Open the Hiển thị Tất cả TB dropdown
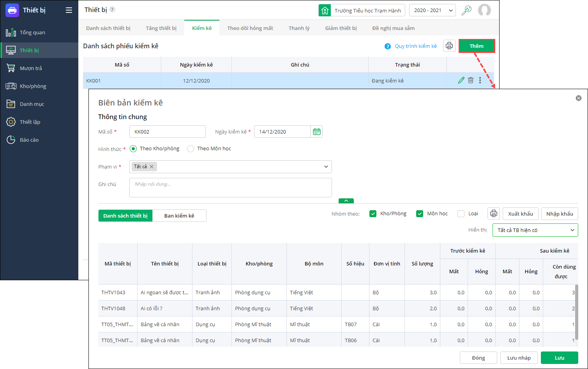The height and width of the screenshot is (369, 588). [x=535, y=230]
